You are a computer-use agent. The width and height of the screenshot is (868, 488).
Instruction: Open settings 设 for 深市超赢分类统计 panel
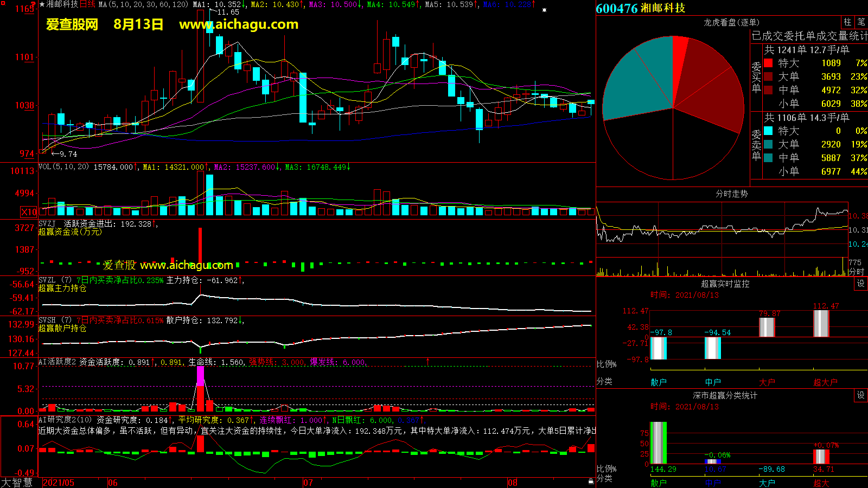coord(860,395)
